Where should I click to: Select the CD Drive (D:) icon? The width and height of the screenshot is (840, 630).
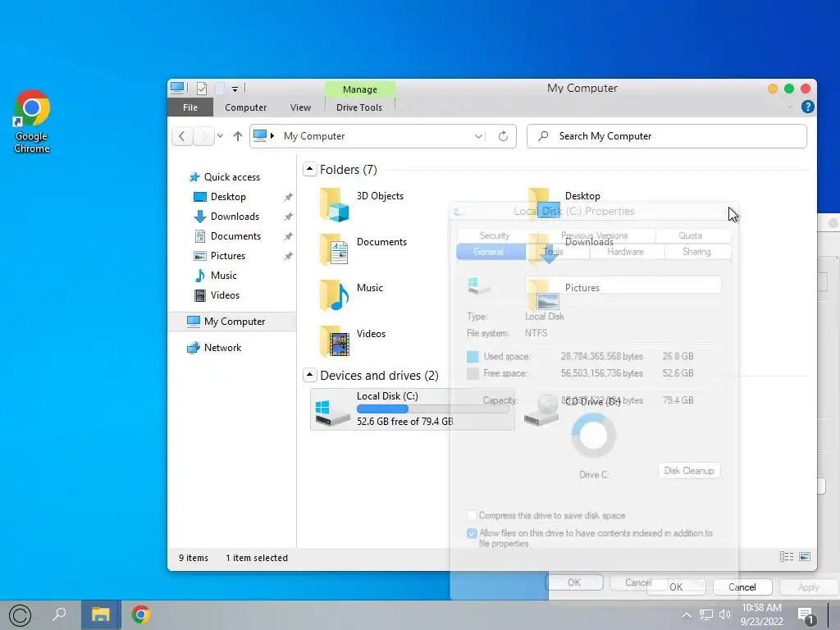(x=541, y=411)
